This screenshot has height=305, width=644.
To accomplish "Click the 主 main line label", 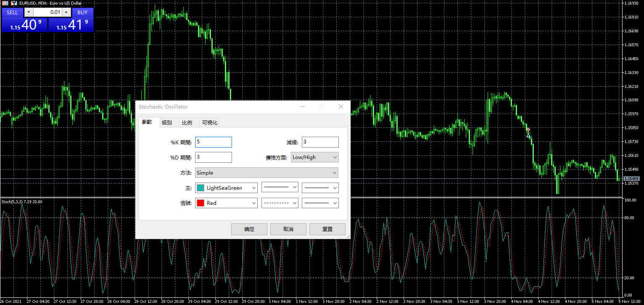I will (189, 188).
